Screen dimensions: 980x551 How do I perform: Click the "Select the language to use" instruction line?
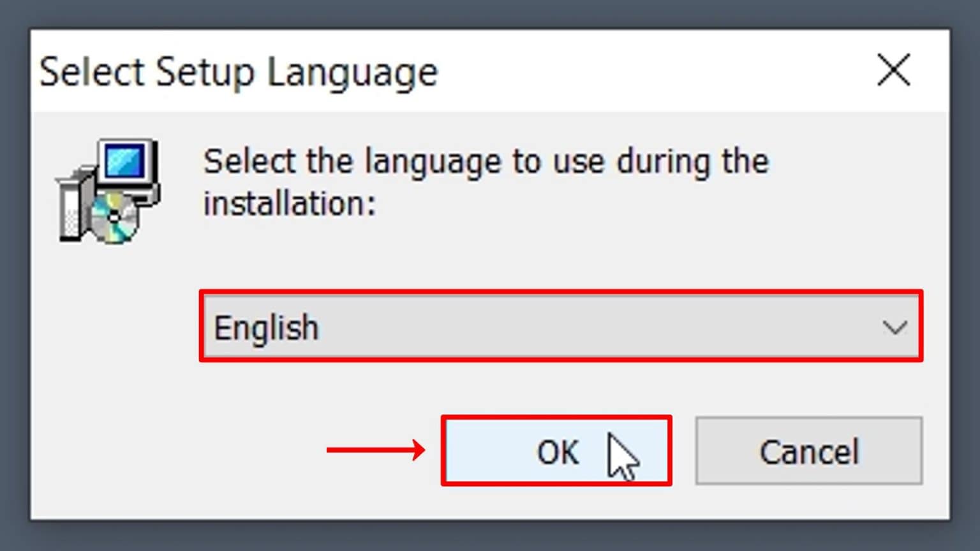pos(486,161)
